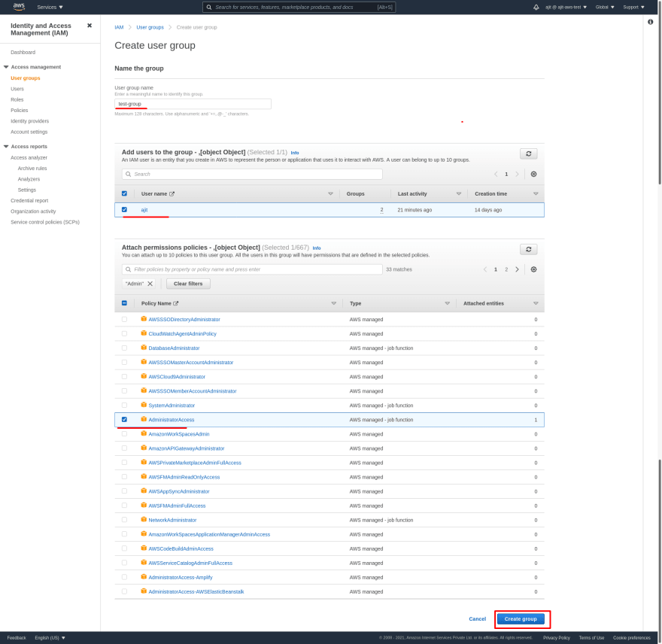
Task: Click the filter policies search field
Action: [x=252, y=269]
